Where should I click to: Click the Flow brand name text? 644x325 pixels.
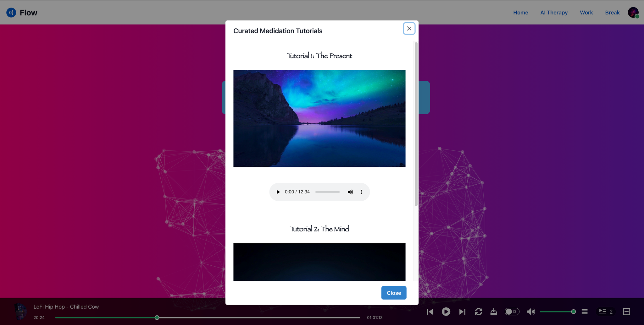tap(29, 13)
